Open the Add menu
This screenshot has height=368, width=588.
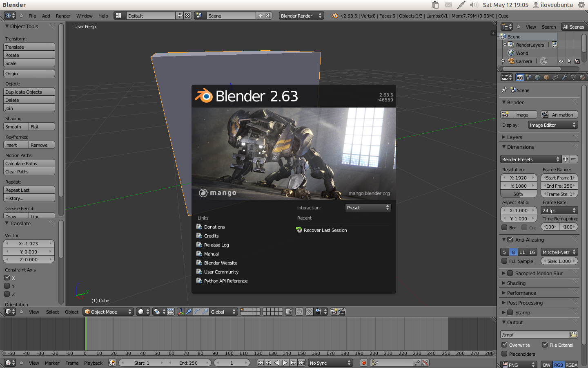(x=46, y=16)
